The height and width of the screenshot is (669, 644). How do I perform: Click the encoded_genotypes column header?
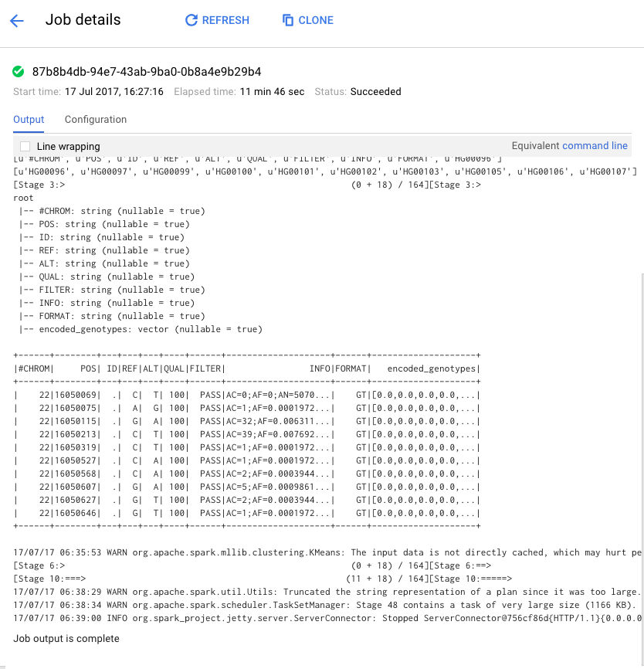432,368
